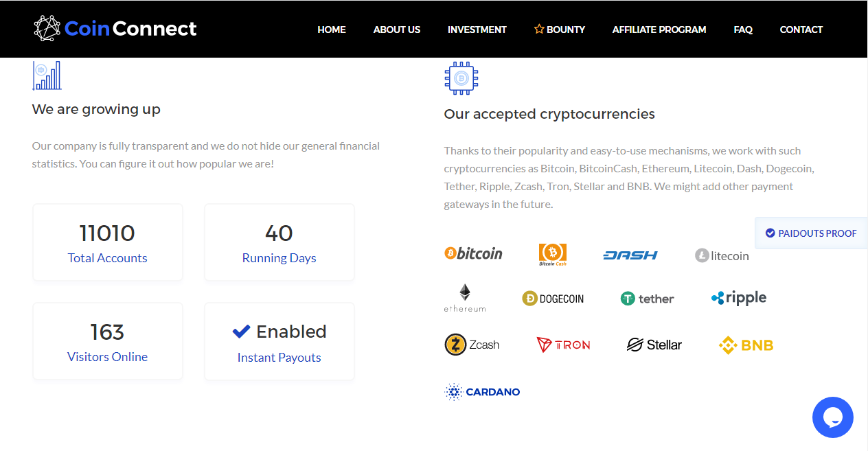Select the Tron logo

[563, 345]
